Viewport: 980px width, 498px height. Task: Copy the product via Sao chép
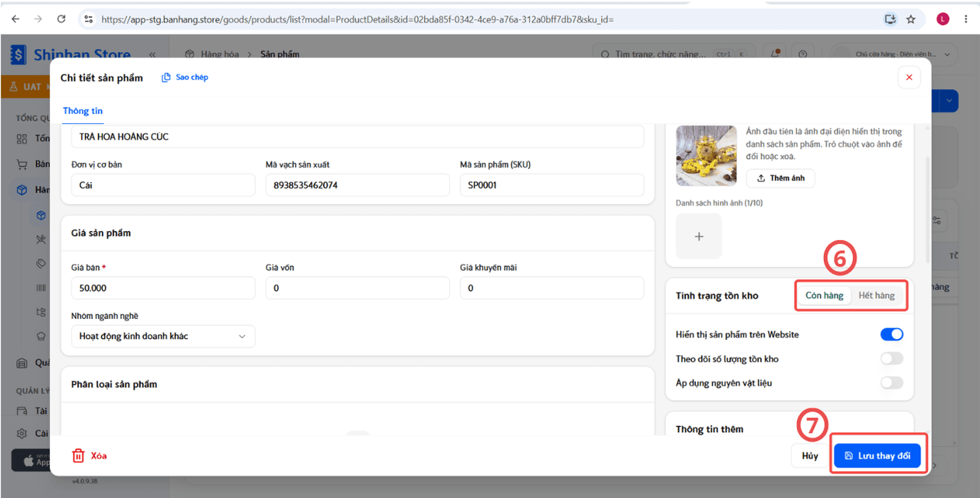(185, 77)
